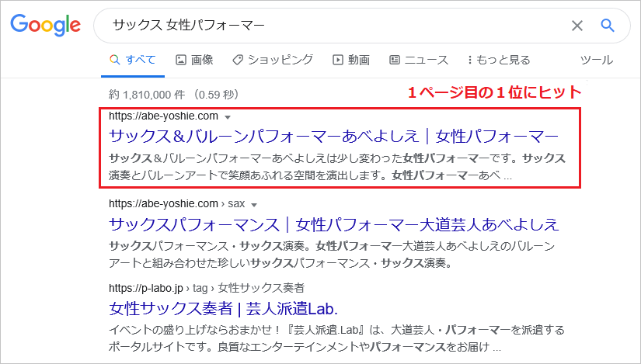Viewport: 641px width, 364px height.
Task: Click snippet サックス＆バルーンパフォーマーあべよしえは少し変わった
Action: (x=337, y=167)
